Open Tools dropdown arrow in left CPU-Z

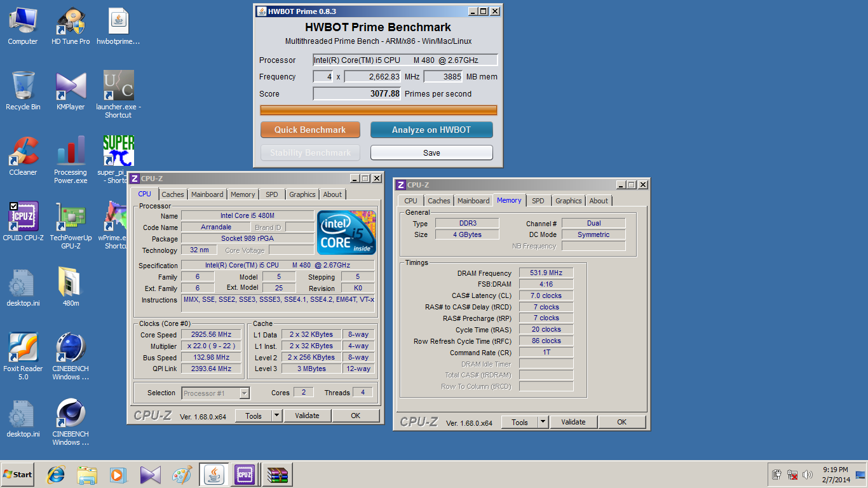[x=276, y=416]
